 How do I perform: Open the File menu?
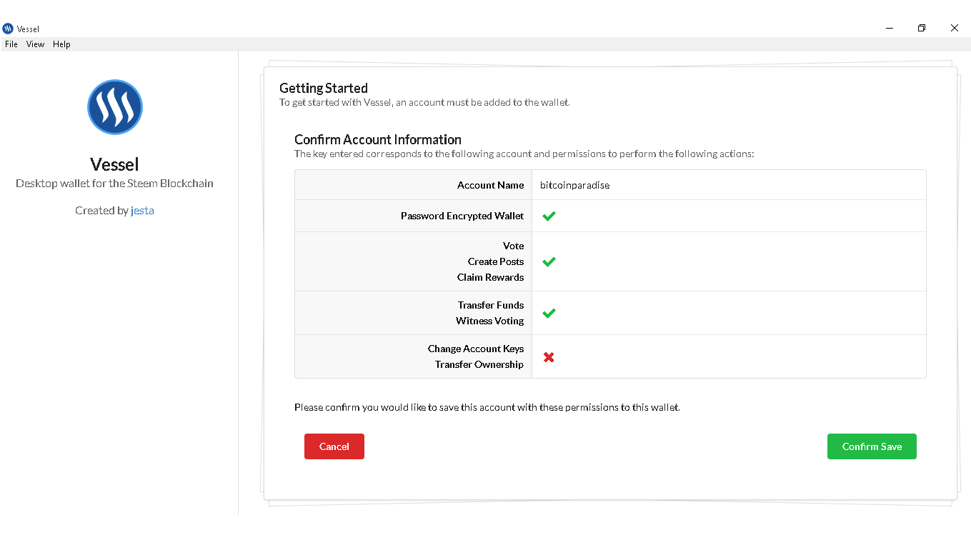click(11, 44)
